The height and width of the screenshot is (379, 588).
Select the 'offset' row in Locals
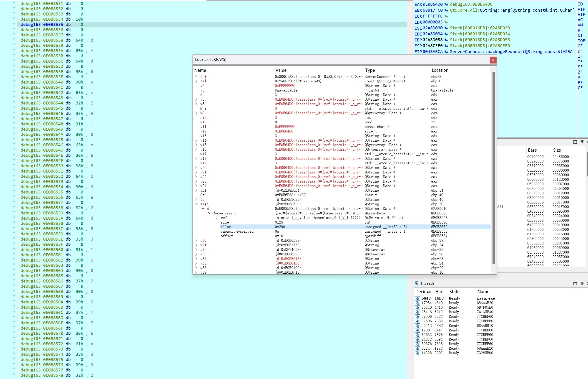342,236
